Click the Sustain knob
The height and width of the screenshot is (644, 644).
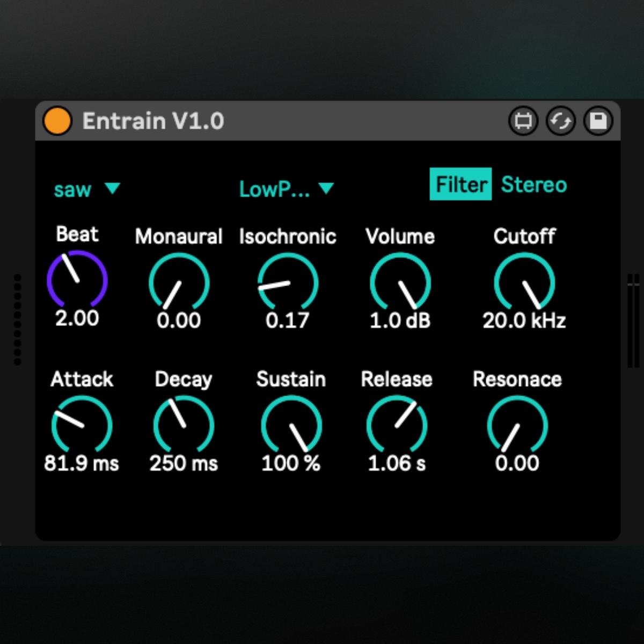pyautogui.click(x=291, y=426)
